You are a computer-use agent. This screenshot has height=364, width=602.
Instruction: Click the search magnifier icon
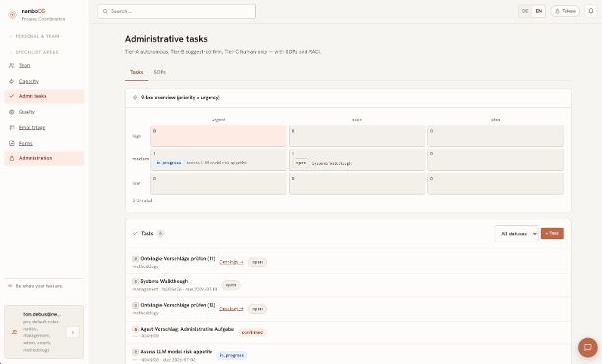coord(105,11)
